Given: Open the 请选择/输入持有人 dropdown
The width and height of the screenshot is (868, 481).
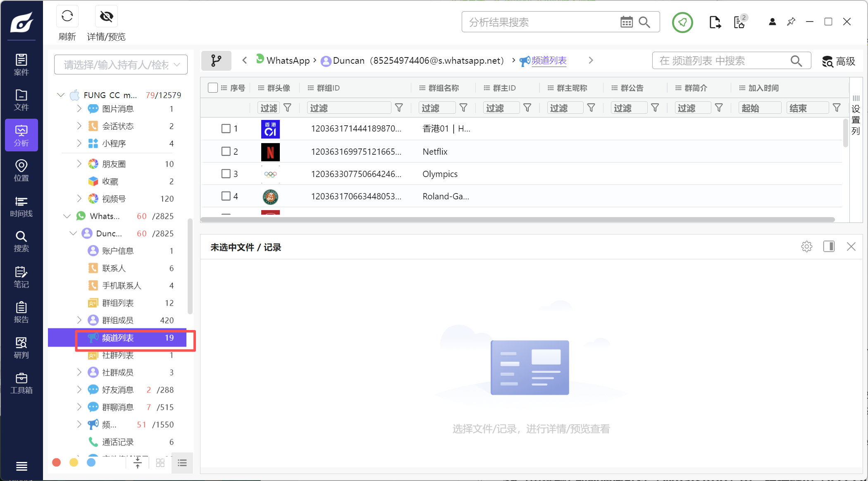Looking at the screenshot, I should click(121, 65).
